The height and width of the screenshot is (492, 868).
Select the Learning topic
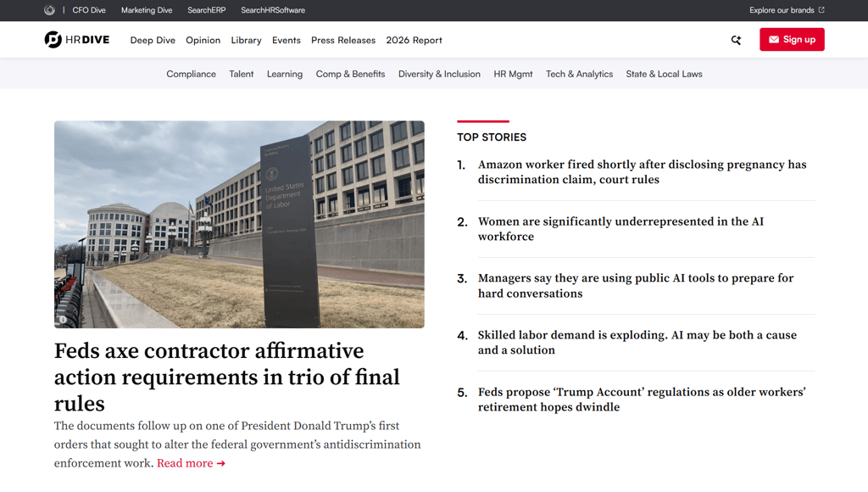point(285,74)
